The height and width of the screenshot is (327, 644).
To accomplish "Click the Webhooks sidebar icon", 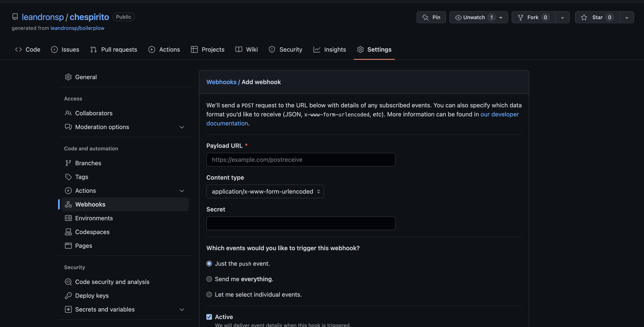I will click(68, 204).
